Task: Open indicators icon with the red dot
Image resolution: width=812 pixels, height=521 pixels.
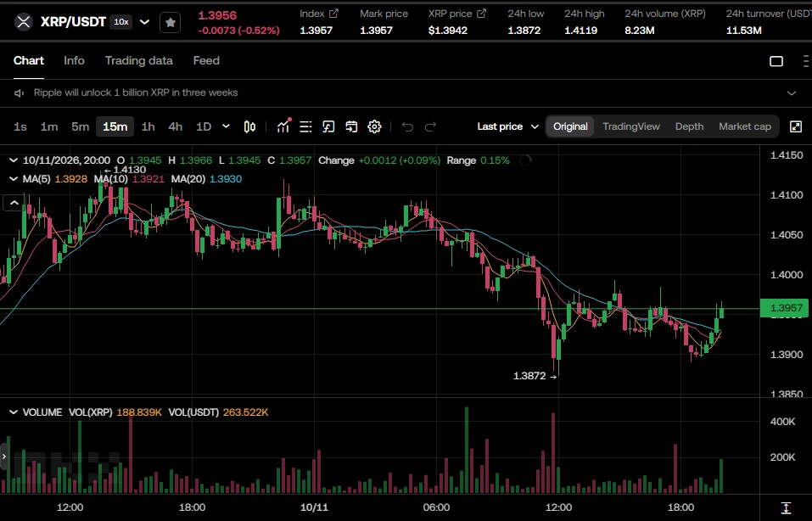Action: (x=283, y=126)
